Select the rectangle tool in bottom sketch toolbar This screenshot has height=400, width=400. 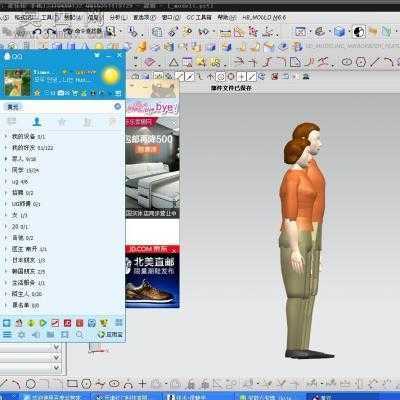coord(72,384)
